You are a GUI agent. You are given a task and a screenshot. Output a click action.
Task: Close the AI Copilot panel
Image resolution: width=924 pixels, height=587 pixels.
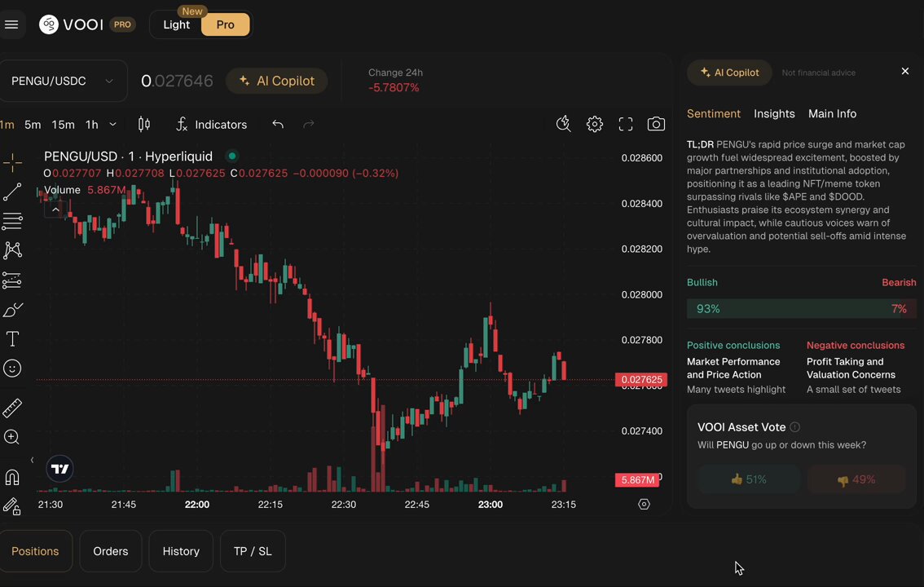point(905,71)
